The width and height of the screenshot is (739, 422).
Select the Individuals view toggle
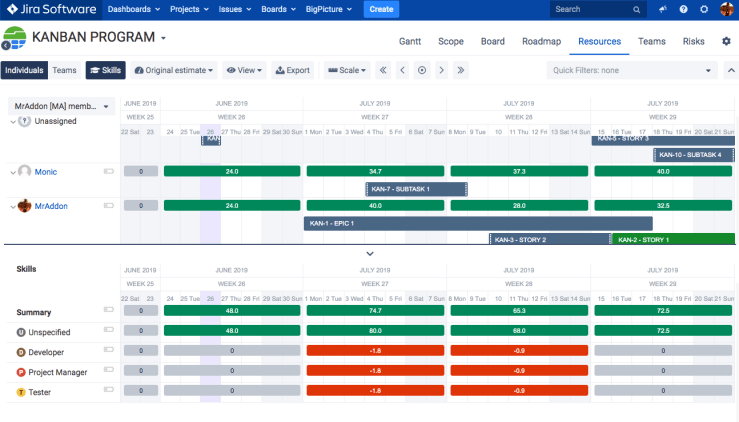point(24,70)
